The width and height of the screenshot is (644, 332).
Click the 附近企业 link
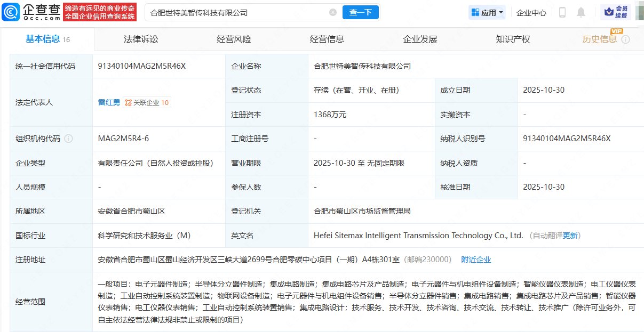476,260
